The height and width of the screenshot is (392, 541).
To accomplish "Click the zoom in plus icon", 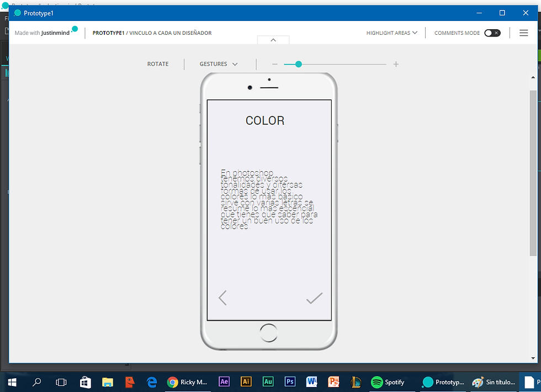I will [396, 64].
